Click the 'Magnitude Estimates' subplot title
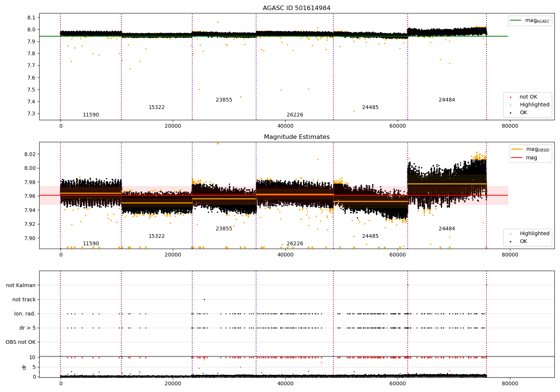Screen dimensions: 560x392 296,137
